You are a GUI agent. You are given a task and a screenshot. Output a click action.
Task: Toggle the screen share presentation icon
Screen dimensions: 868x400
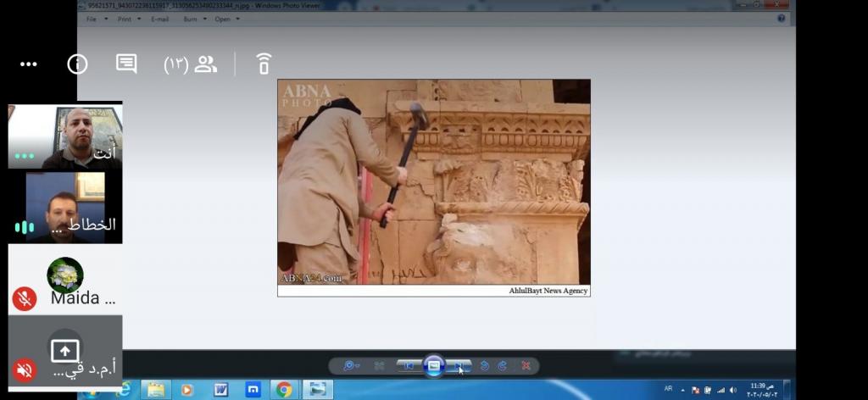65,350
